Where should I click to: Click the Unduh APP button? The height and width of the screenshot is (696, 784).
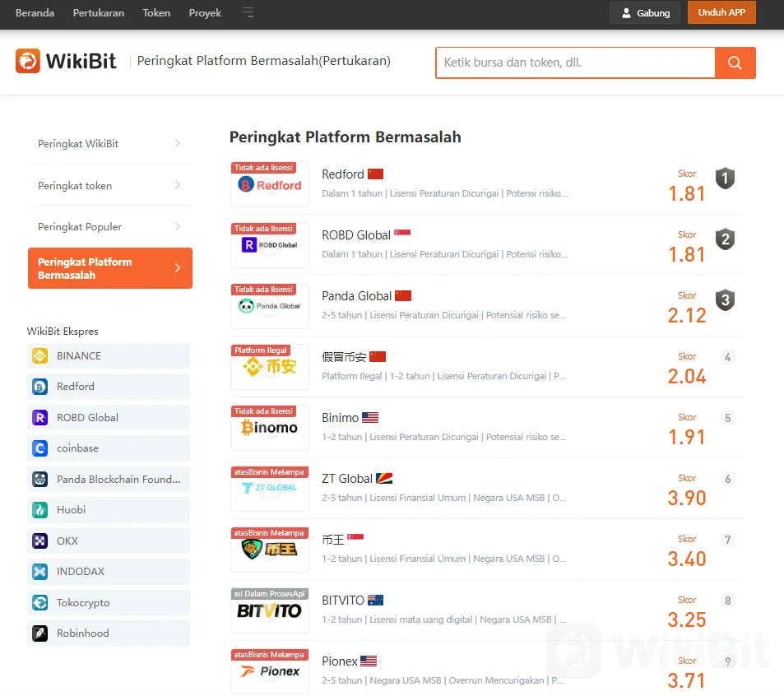(721, 12)
